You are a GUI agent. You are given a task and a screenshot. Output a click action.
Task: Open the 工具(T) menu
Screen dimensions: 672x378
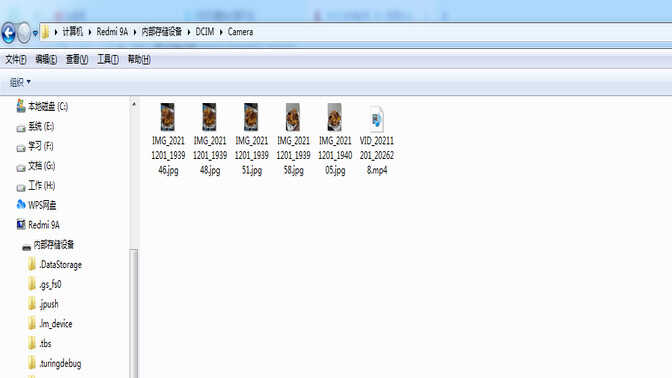108,60
